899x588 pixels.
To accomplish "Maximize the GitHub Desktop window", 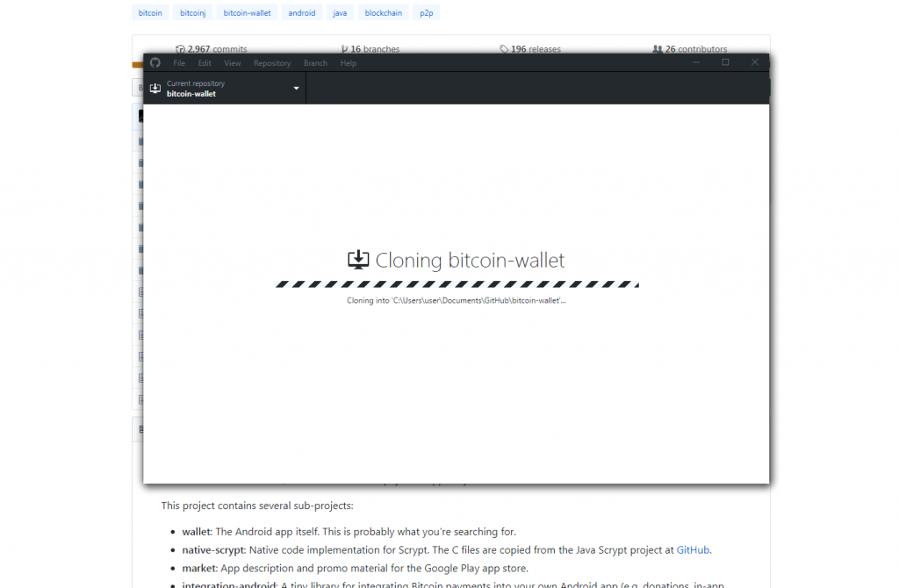I will pos(725,62).
